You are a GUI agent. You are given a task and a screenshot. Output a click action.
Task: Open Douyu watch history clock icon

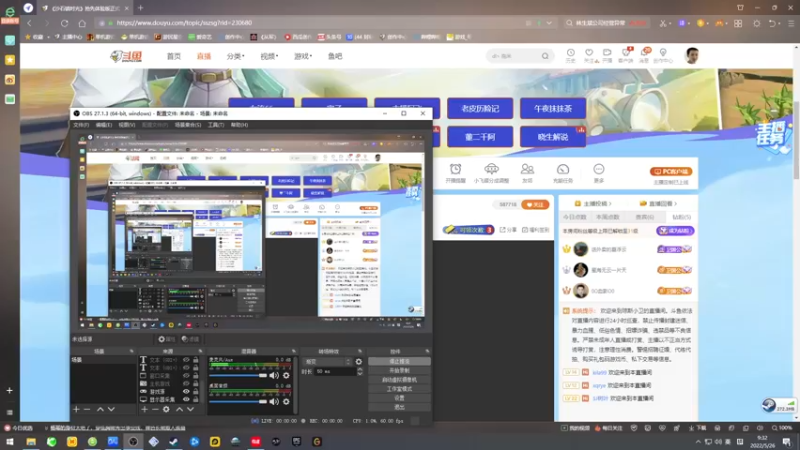(570, 53)
